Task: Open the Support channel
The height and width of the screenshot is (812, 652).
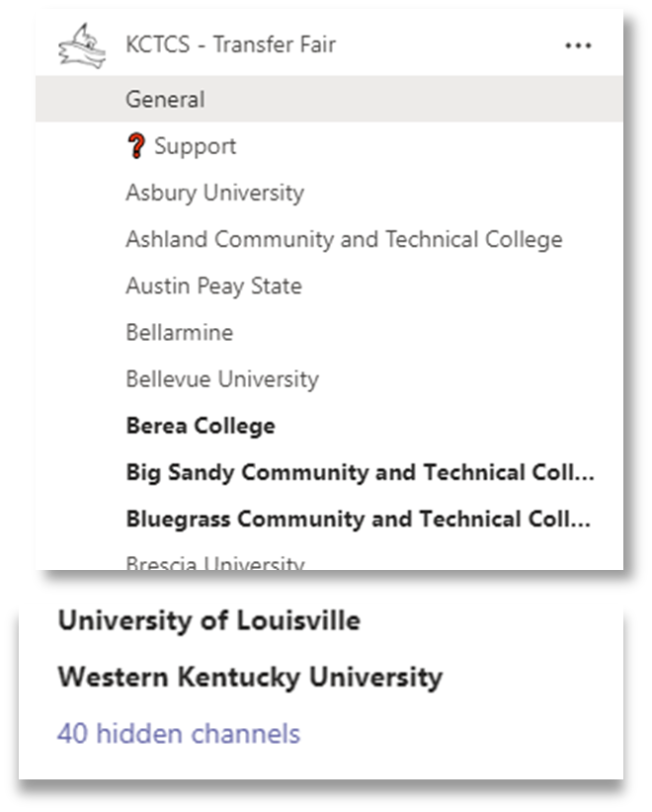Action: coord(329,146)
